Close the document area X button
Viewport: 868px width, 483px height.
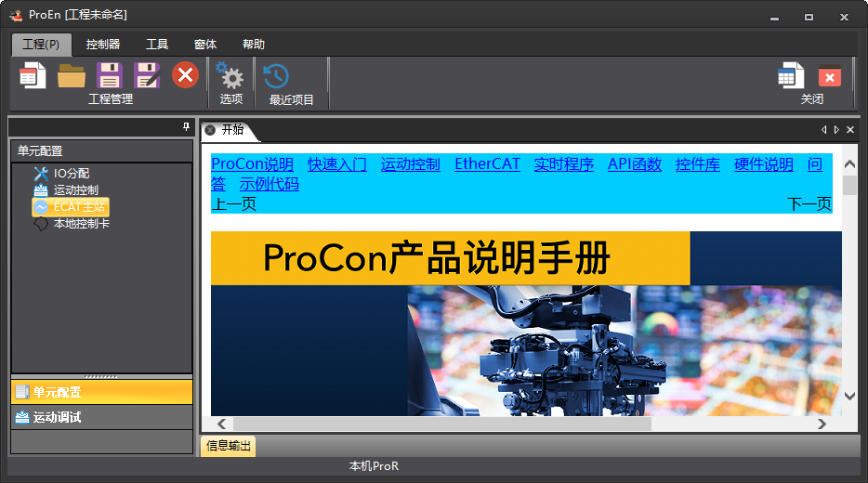coord(850,129)
